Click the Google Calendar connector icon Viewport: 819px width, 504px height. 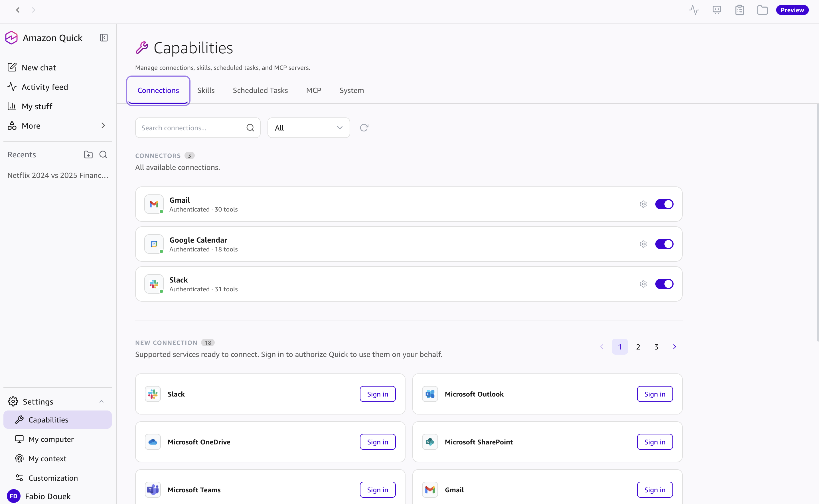[x=154, y=244]
